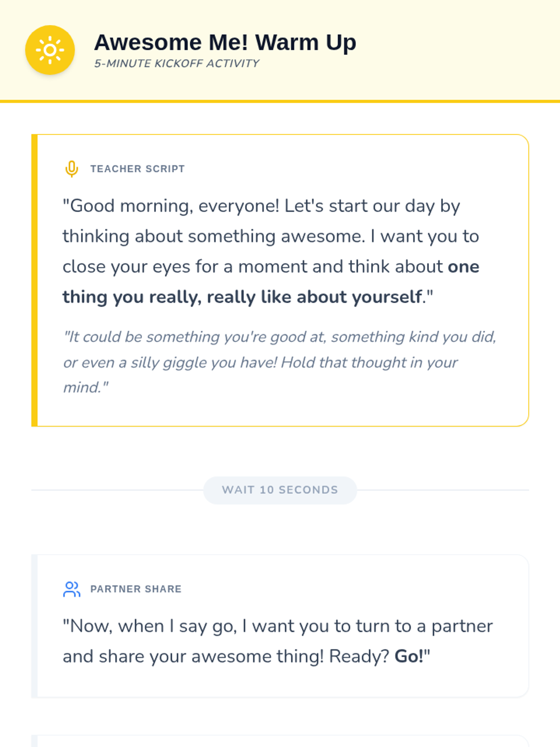Click the yellow divider line under header
Image resolution: width=560 pixels, height=747 pixels.
click(x=280, y=101)
